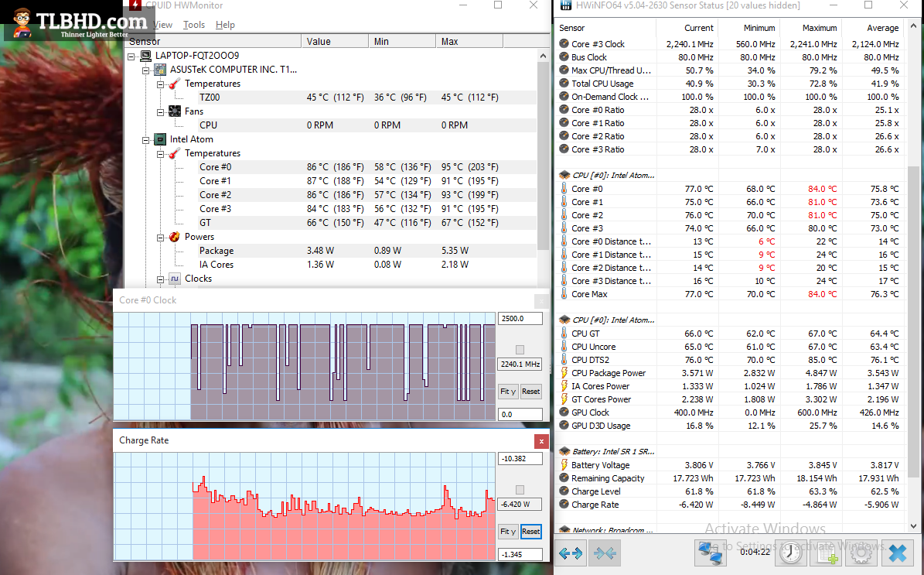Click the GPU Clock sensor icon
The height and width of the screenshot is (575, 924).
point(564,412)
